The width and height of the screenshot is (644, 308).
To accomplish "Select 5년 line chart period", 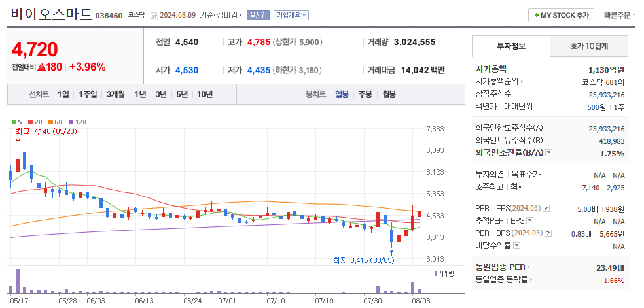I will click(182, 94).
